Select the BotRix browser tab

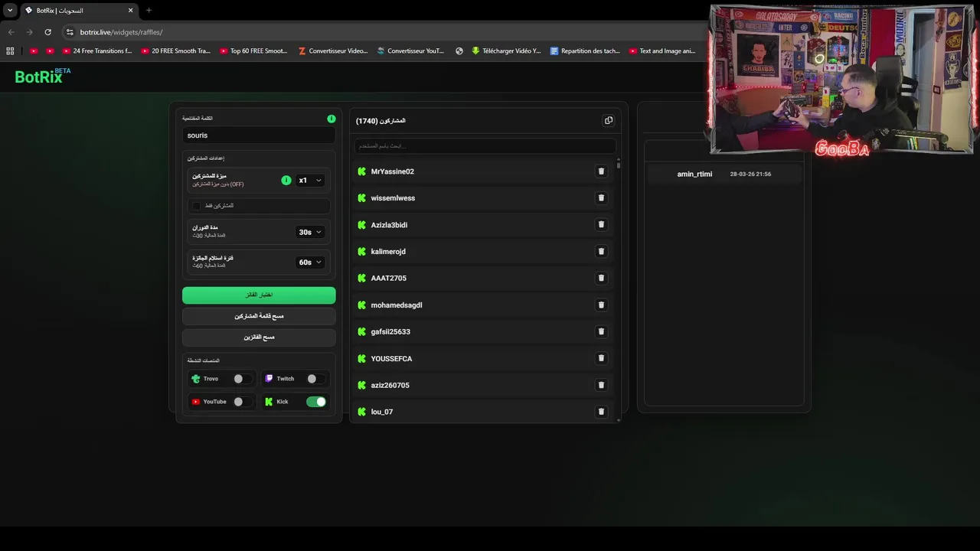78,11
